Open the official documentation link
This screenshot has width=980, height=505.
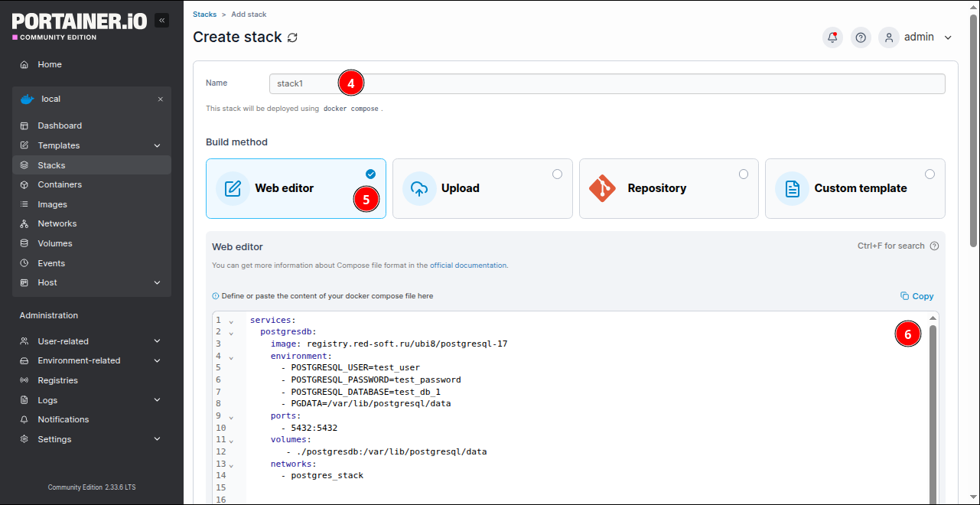[468, 266]
